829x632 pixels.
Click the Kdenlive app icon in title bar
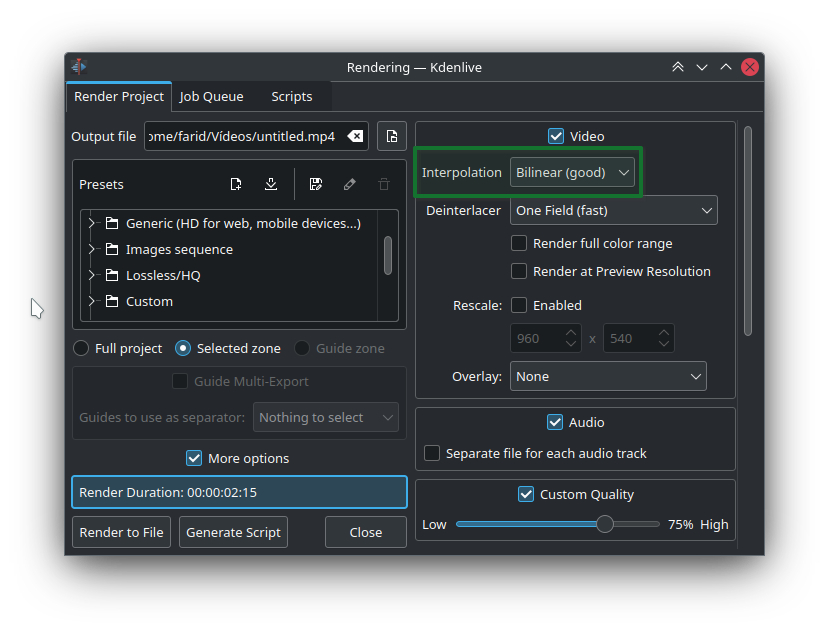click(x=79, y=67)
